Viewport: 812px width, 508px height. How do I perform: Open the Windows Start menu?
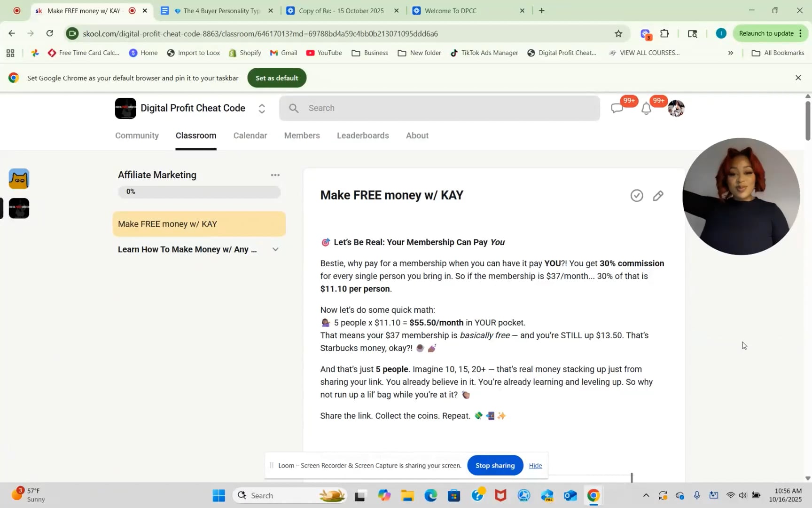click(219, 495)
